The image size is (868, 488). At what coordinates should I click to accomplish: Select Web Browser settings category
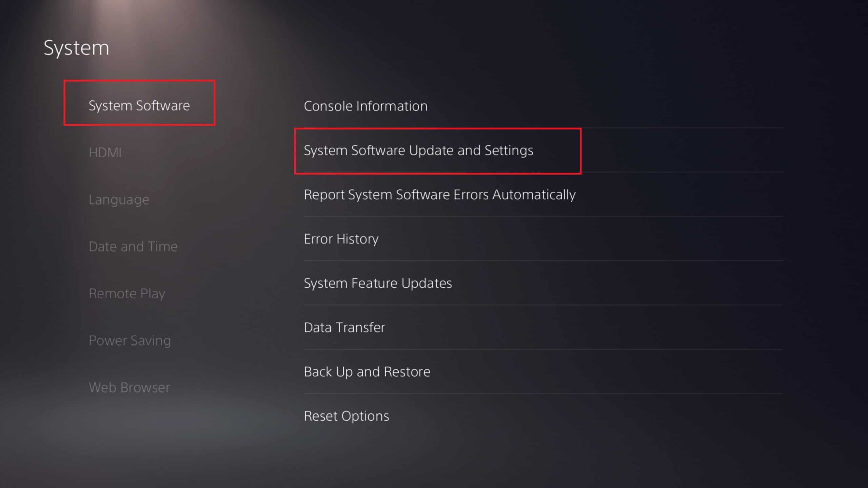(x=129, y=387)
